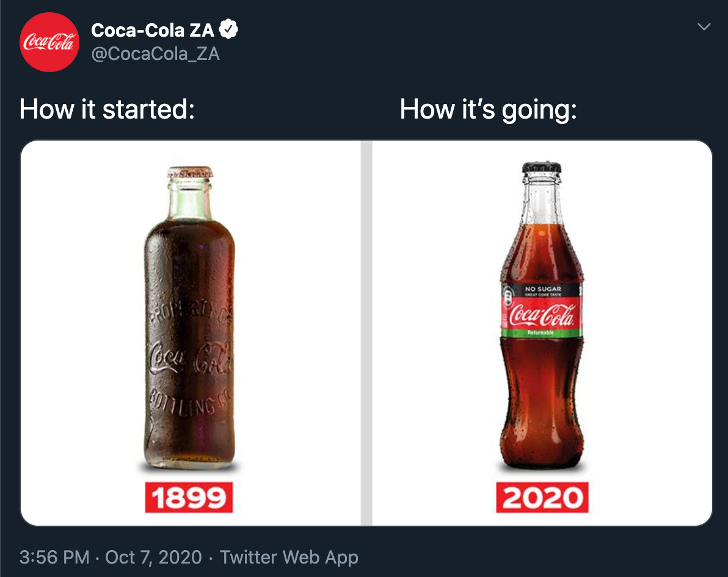Click the red 1899 year label
Screen dimensions: 728x577
189,498
